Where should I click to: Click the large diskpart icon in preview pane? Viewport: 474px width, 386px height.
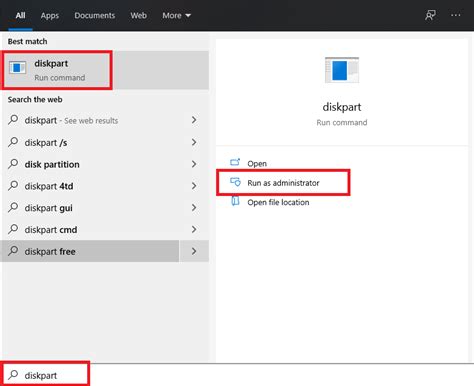(x=342, y=70)
